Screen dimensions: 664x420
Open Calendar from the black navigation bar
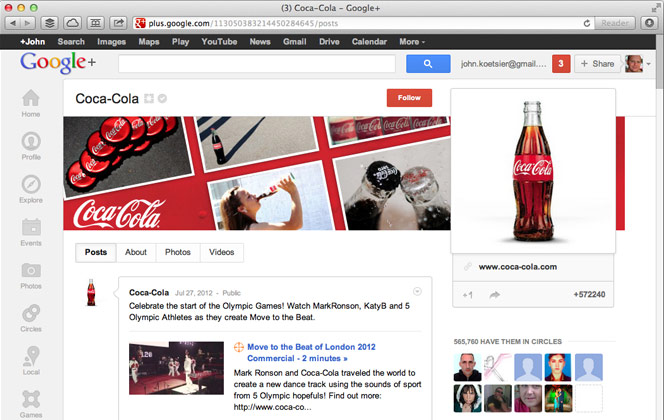point(369,42)
